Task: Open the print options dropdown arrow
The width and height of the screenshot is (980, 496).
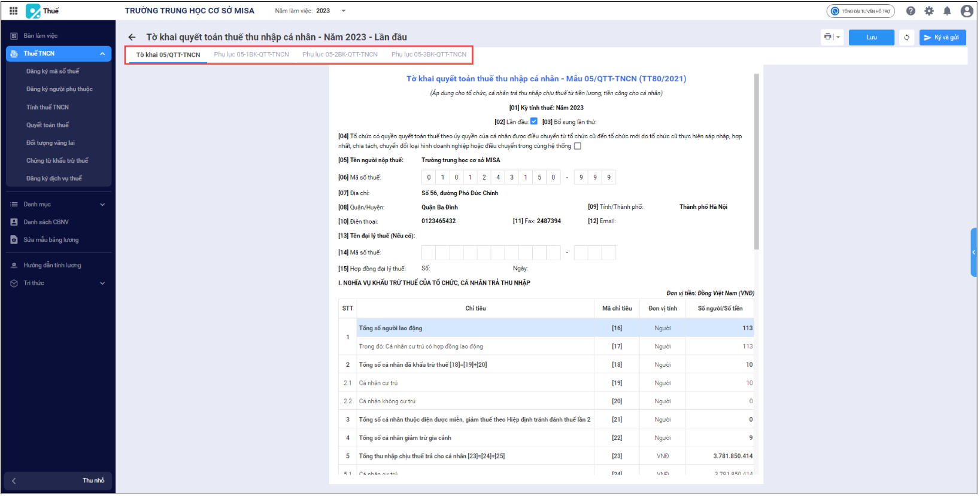Action: coord(838,37)
